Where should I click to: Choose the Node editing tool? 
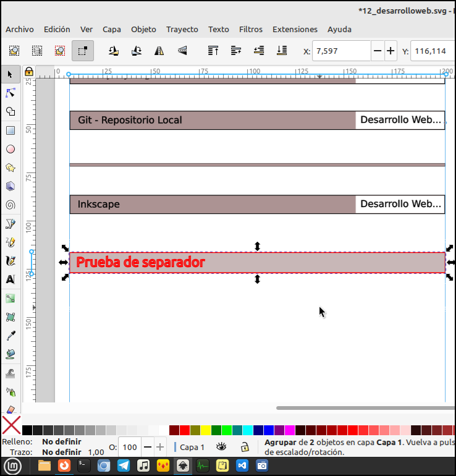click(11, 93)
